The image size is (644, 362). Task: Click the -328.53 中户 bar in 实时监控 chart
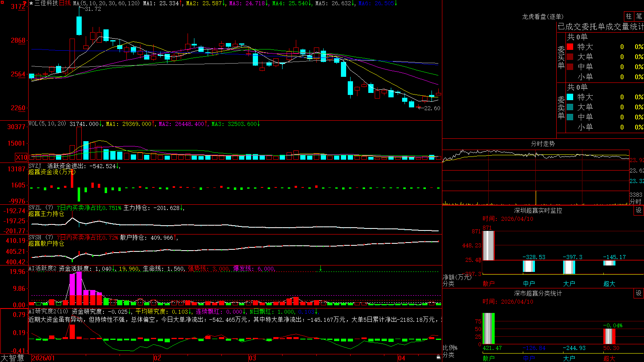coord(529,266)
